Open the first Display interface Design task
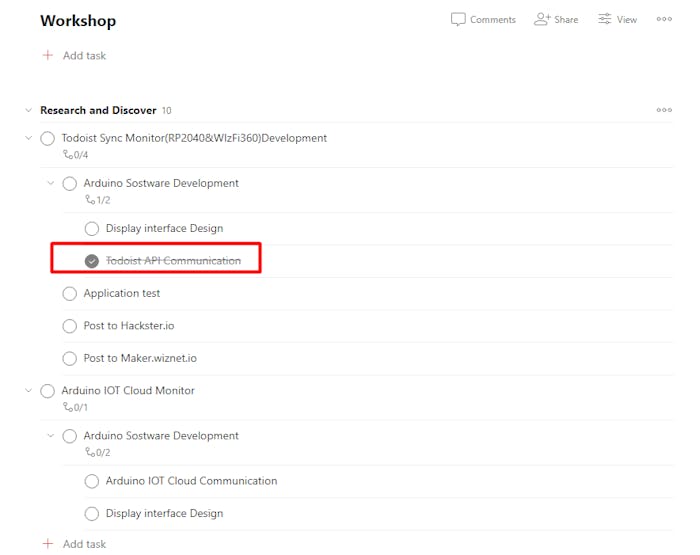 coord(164,228)
